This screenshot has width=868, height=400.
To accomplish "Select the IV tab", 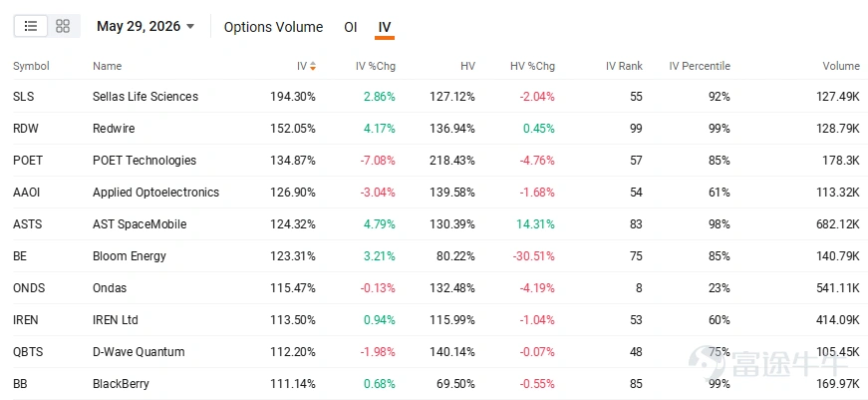I will pos(385,27).
